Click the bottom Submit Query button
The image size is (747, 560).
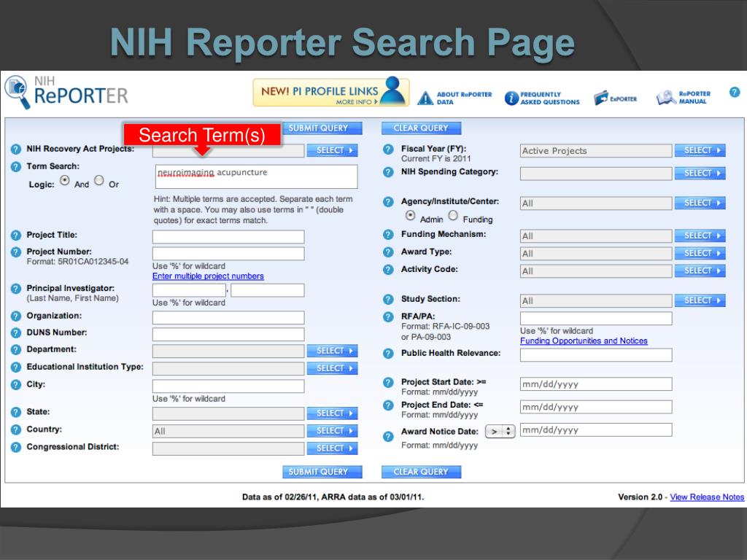coord(322,472)
